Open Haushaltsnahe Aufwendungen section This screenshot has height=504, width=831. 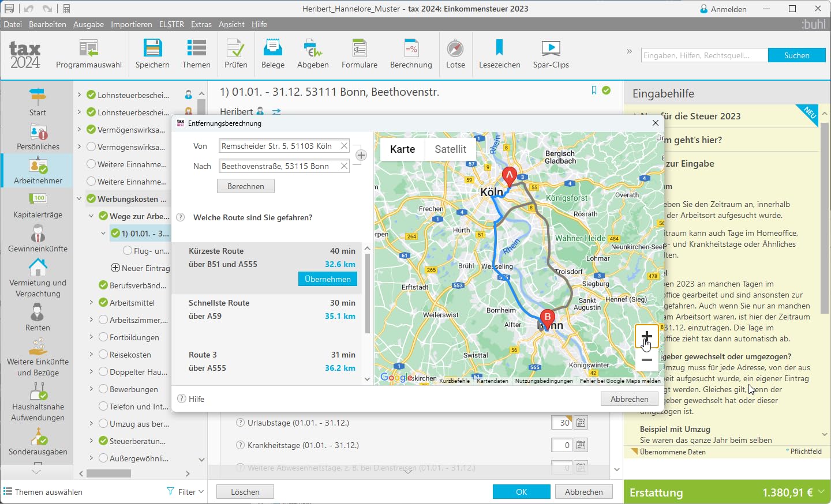tap(38, 403)
